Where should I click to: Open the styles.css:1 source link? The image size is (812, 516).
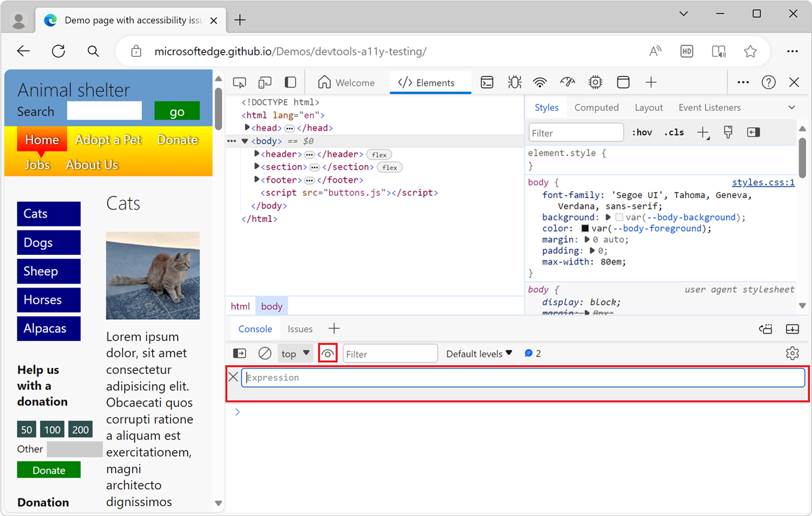click(763, 183)
